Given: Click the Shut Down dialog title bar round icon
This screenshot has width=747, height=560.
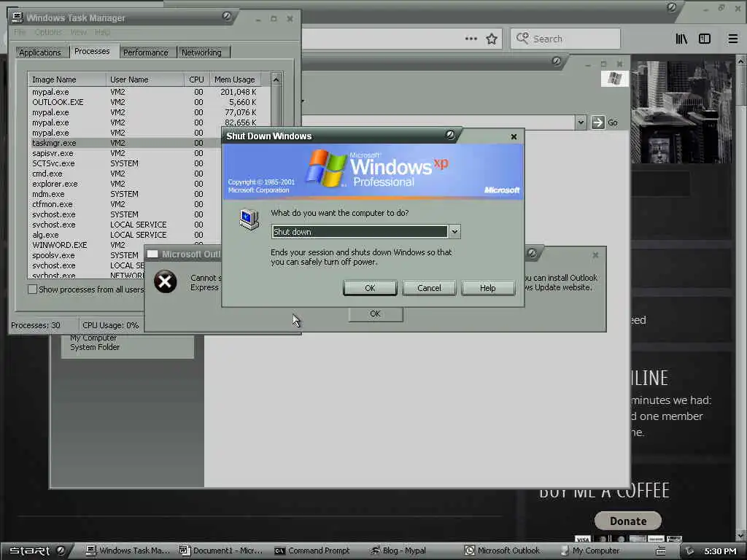Looking at the screenshot, I should click(449, 135).
